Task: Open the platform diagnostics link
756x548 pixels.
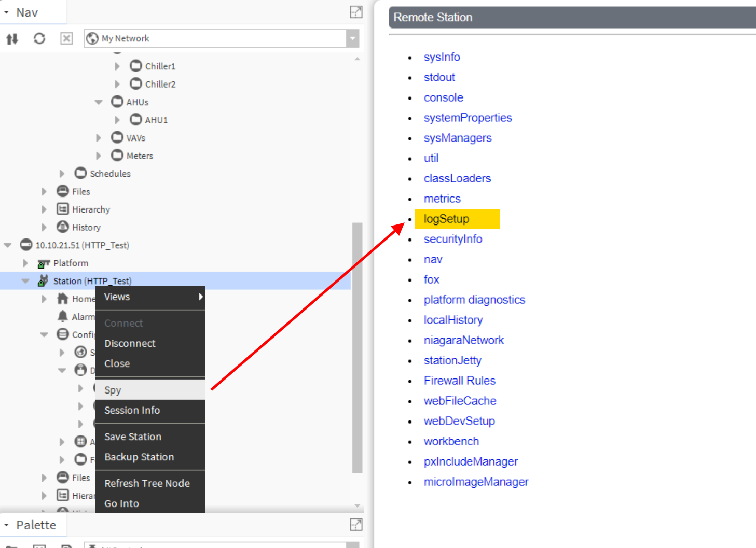Action: 474,300
